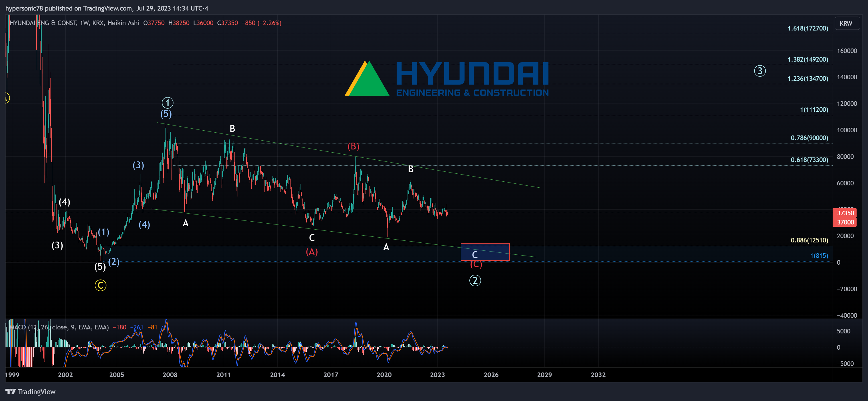Click the white B label near 2011
This screenshot has width=868, height=401.
pos(232,128)
